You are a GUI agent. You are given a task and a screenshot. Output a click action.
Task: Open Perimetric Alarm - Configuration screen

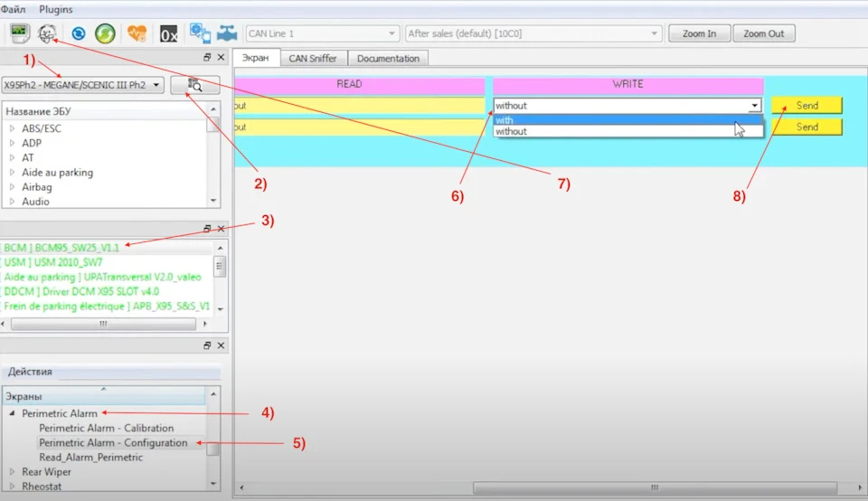[114, 442]
